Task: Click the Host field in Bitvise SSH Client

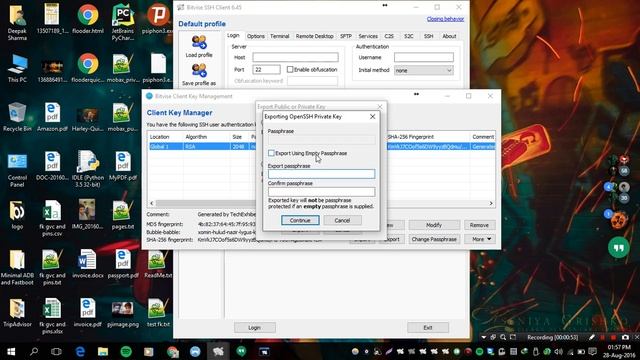Action: (295, 57)
